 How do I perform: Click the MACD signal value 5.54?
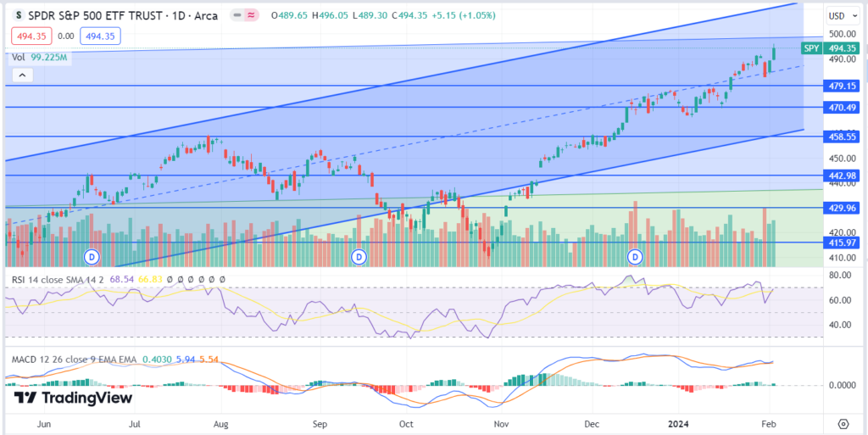(x=209, y=360)
